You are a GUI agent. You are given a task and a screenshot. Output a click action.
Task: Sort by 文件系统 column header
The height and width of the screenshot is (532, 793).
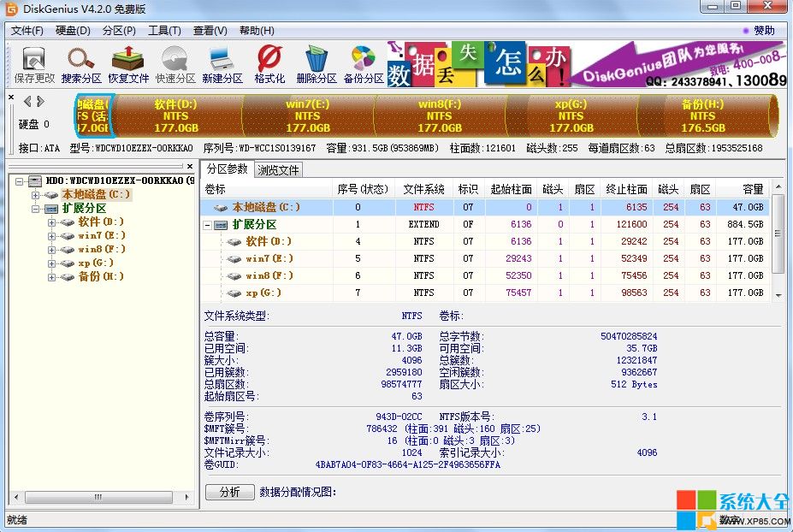[423, 189]
